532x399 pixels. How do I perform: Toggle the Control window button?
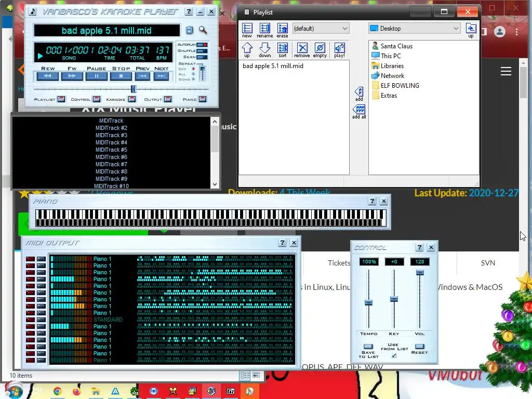(97, 99)
